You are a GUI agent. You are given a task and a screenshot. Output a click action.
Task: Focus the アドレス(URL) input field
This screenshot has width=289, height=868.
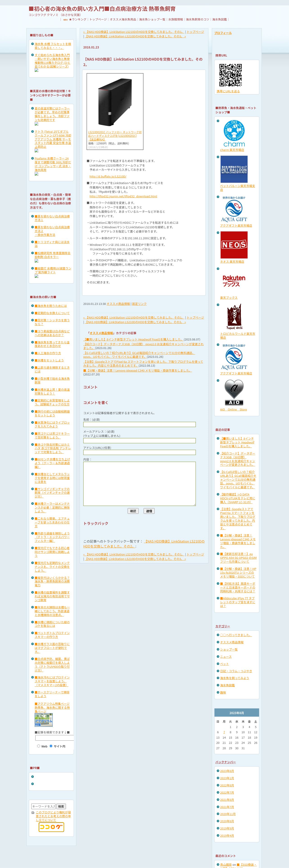pyautogui.click(x=139, y=452)
